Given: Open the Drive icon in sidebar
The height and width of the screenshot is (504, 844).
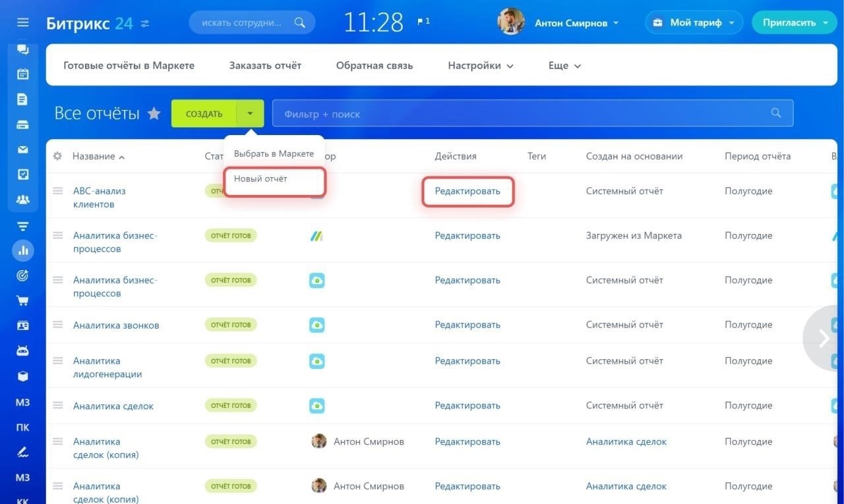Looking at the screenshot, I should [x=23, y=125].
